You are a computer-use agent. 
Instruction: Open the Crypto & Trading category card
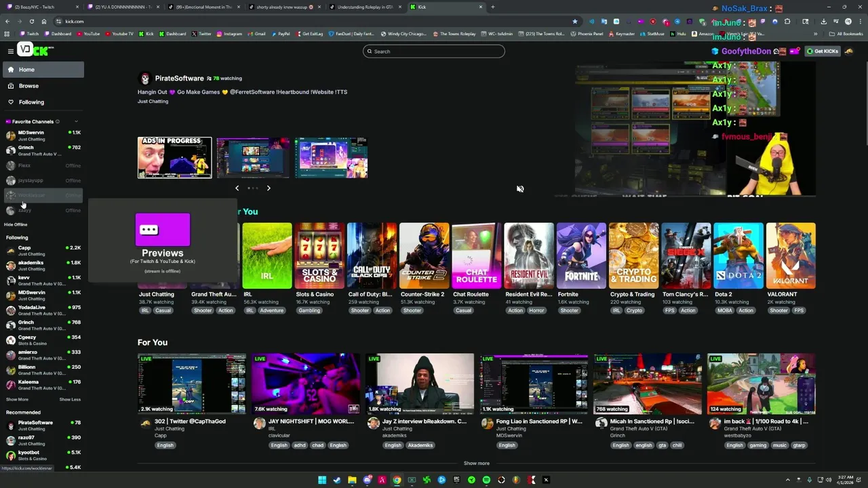coord(633,256)
